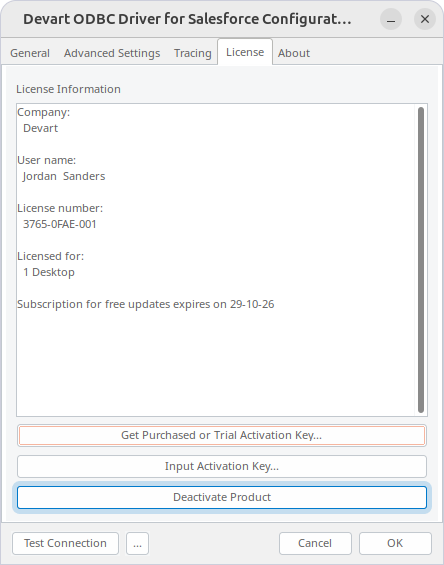This screenshot has width=444, height=565.
Task: Open the Tracing tab
Action: [x=193, y=53]
